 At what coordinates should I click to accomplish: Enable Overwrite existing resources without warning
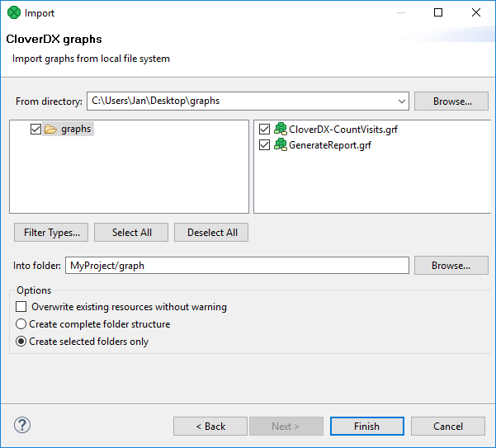coord(21,307)
